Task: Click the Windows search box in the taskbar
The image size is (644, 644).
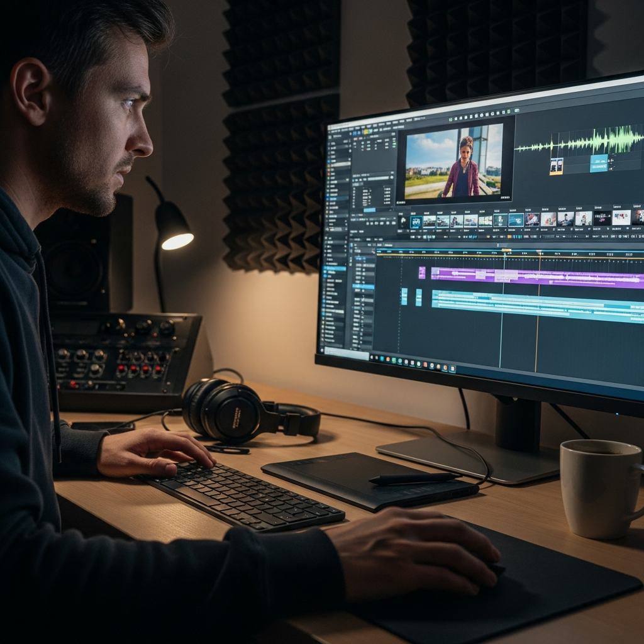Action: point(347,352)
